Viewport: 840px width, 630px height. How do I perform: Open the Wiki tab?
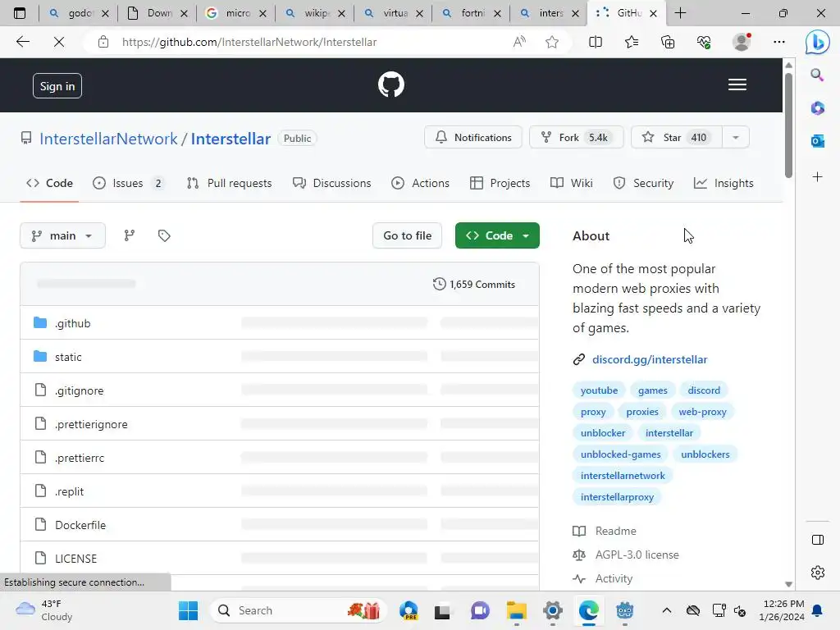tap(571, 183)
